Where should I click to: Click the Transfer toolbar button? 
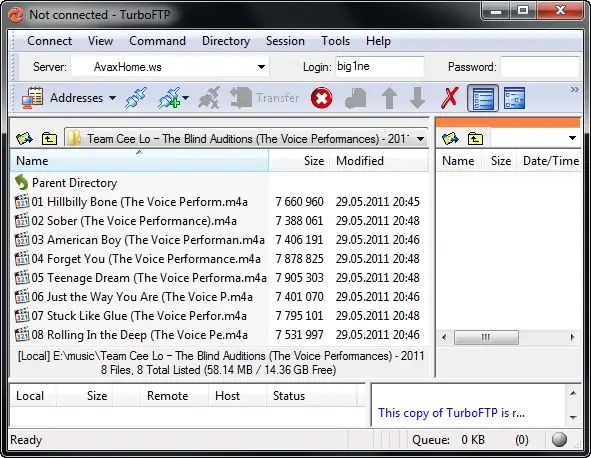tap(265, 98)
